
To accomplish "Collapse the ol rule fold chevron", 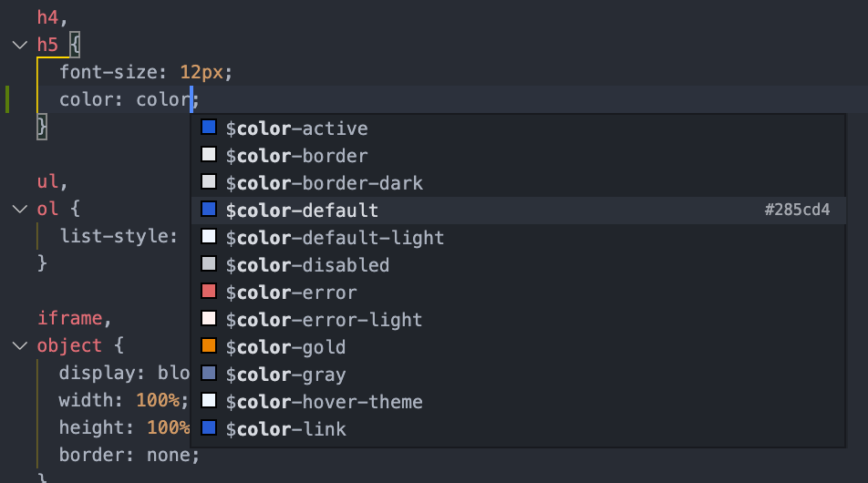I will pyautogui.click(x=19, y=209).
